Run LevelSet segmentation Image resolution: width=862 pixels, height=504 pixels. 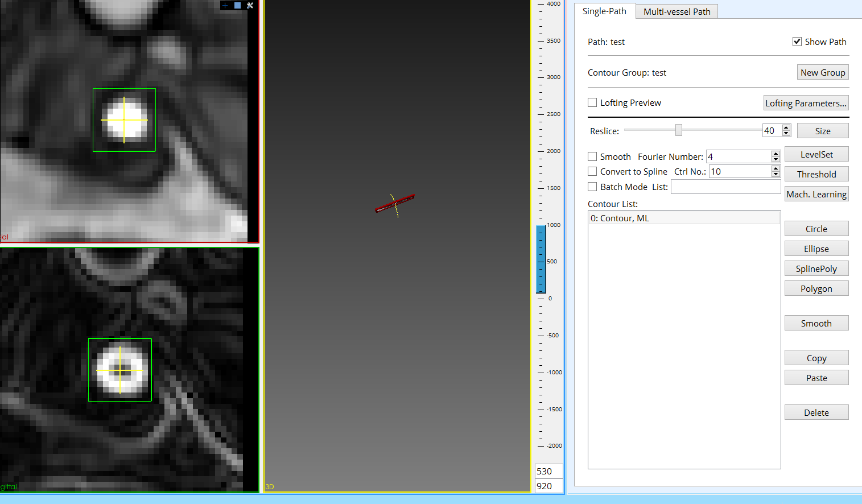point(816,154)
